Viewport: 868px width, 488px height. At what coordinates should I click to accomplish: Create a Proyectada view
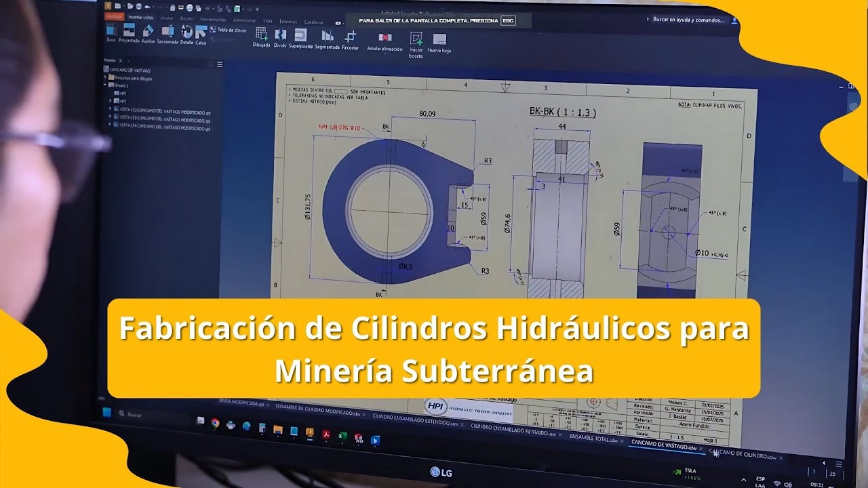(129, 35)
